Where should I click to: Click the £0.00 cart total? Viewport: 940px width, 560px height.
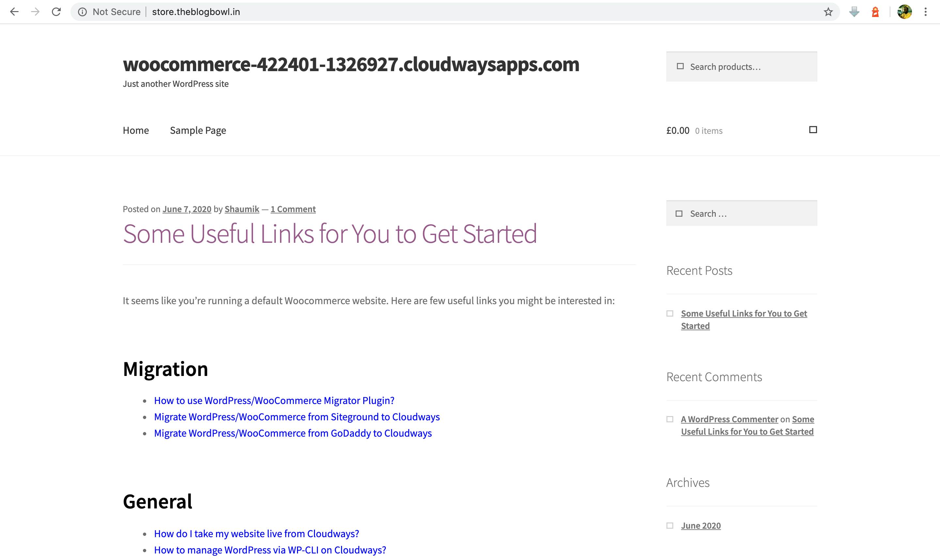[x=677, y=131]
